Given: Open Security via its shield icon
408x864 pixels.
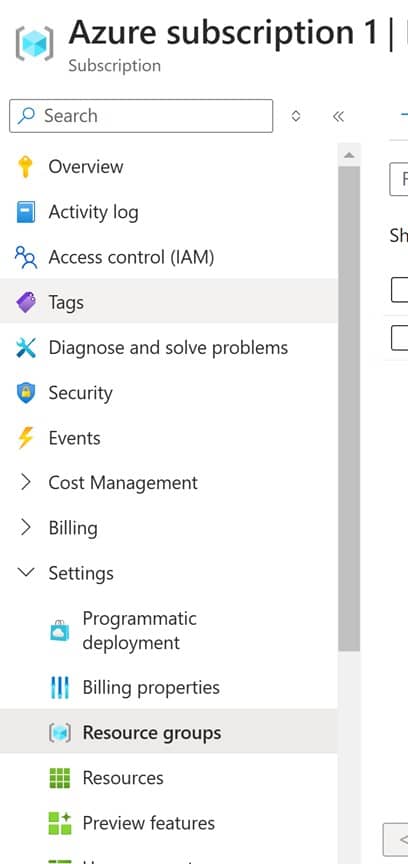Looking at the screenshot, I should [25, 393].
